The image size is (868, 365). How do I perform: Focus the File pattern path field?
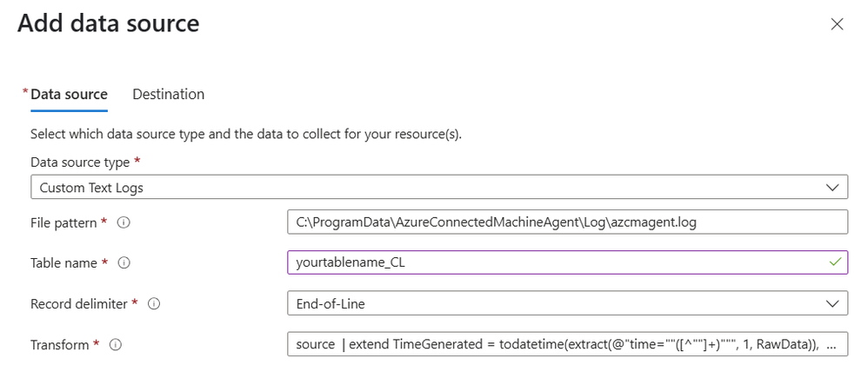coord(566,222)
